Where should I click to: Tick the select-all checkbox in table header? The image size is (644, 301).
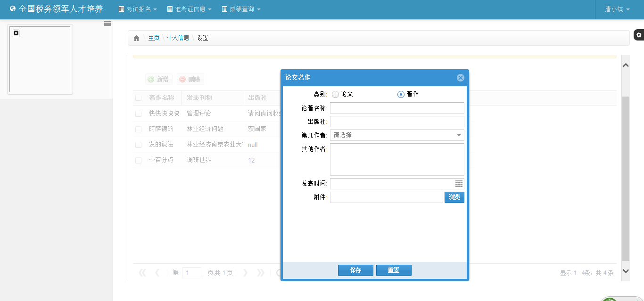coord(138,98)
